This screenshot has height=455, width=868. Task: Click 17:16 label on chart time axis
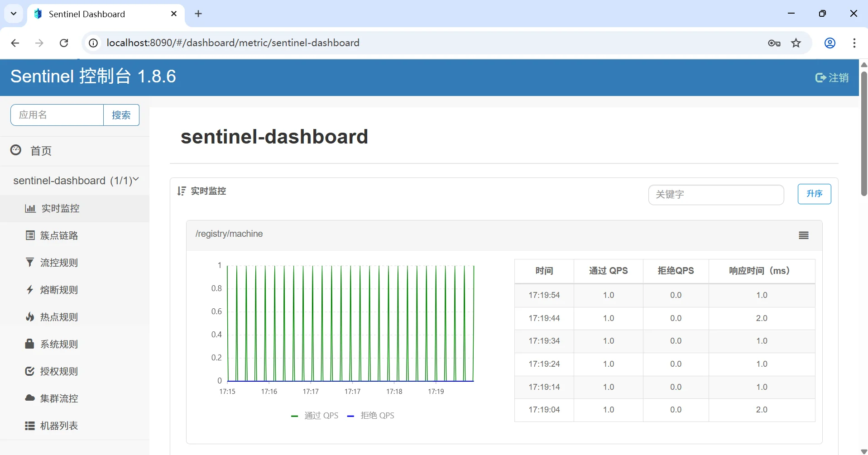(269, 392)
